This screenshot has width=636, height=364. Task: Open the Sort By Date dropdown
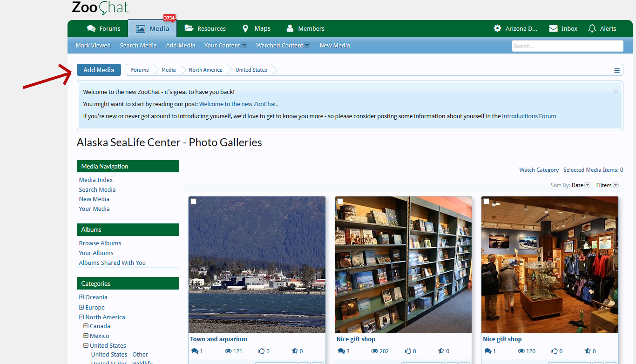coord(581,185)
